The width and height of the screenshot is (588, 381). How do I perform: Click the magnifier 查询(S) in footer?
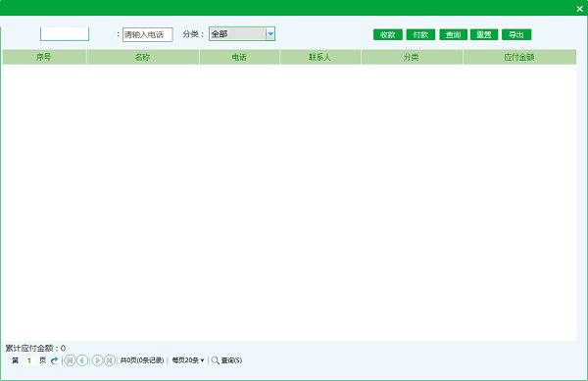click(226, 360)
